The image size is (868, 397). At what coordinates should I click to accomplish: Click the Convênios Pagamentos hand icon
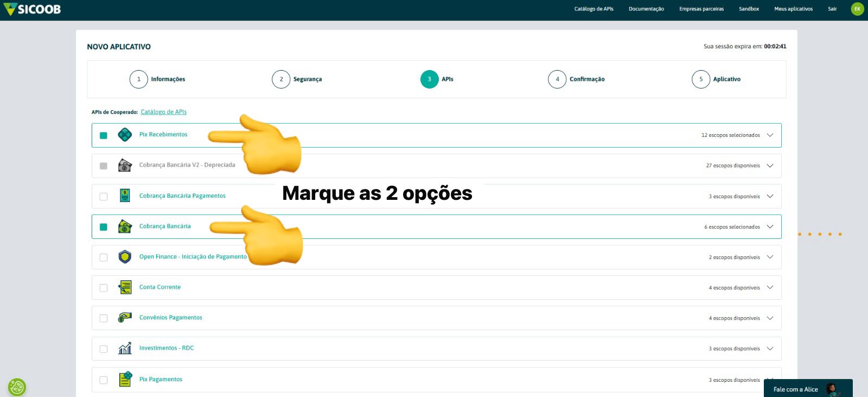point(125,318)
